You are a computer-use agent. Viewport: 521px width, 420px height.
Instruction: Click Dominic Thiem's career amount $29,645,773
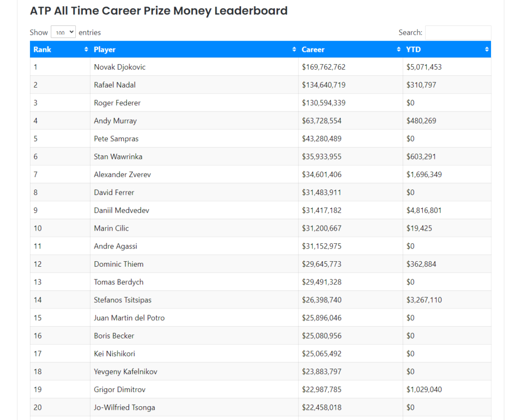(322, 264)
